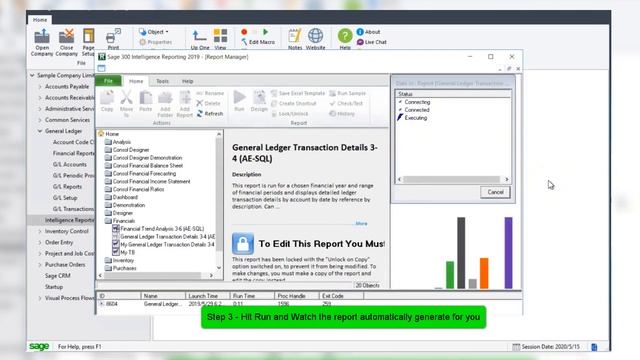Collapse Sample Company Limited tree node
This screenshot has height=360, width=640.
[x=32, y=76]
